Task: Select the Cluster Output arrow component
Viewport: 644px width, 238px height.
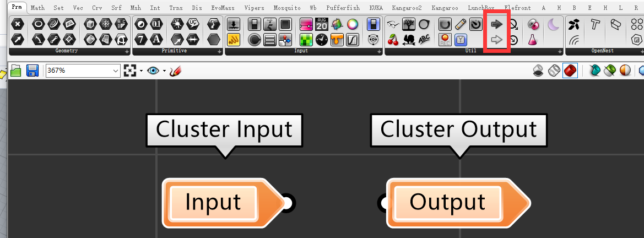Action: (x=497, y=40)
